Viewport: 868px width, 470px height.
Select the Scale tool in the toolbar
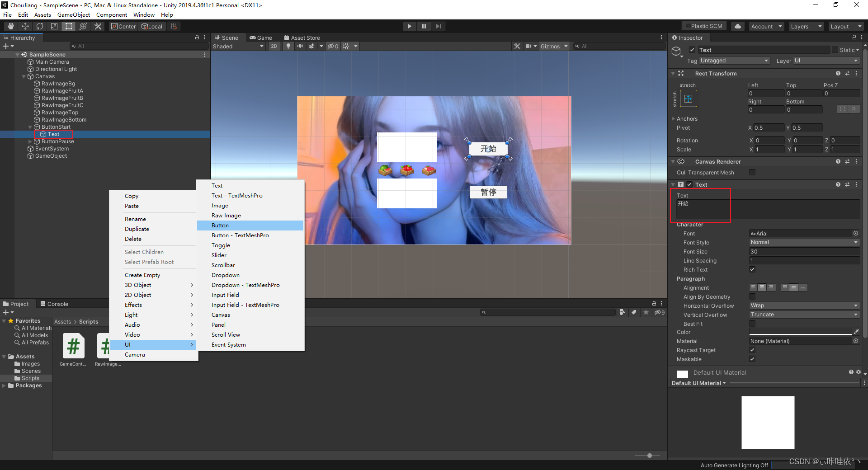54,26
